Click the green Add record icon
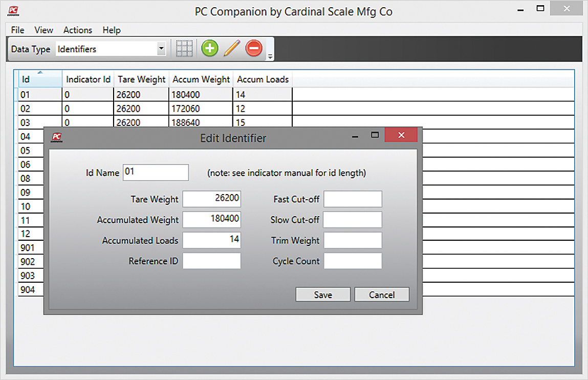 click(210, 48)
